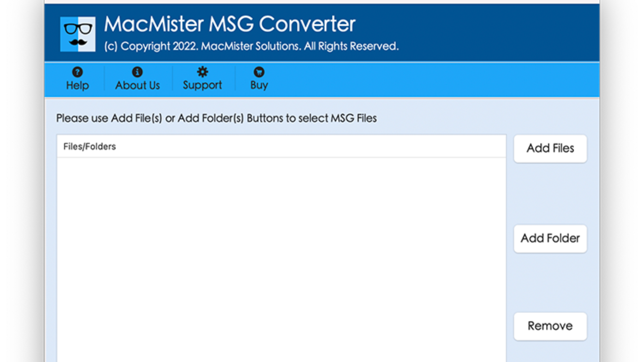Click the Support gear icon
The width and height of the screenshot is (644, 362).
202,72
